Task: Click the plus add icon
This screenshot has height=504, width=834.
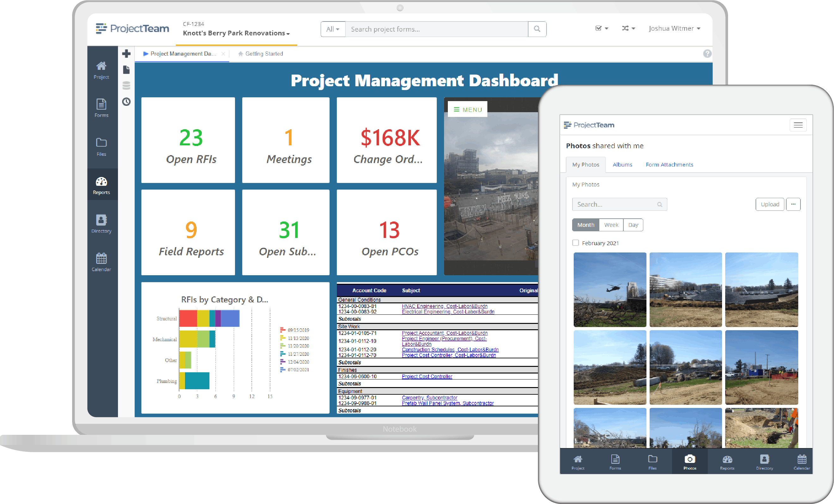Action: point(126,53)
